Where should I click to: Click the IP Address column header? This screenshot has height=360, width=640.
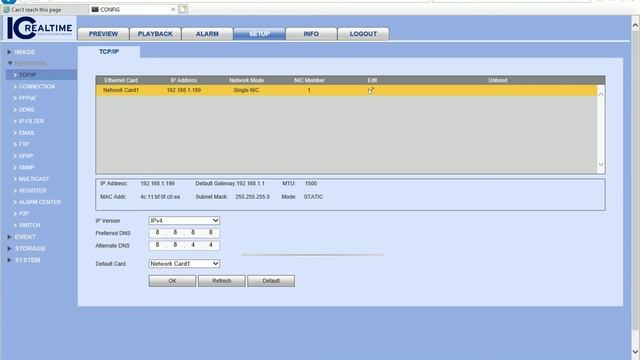pos(184,80)
